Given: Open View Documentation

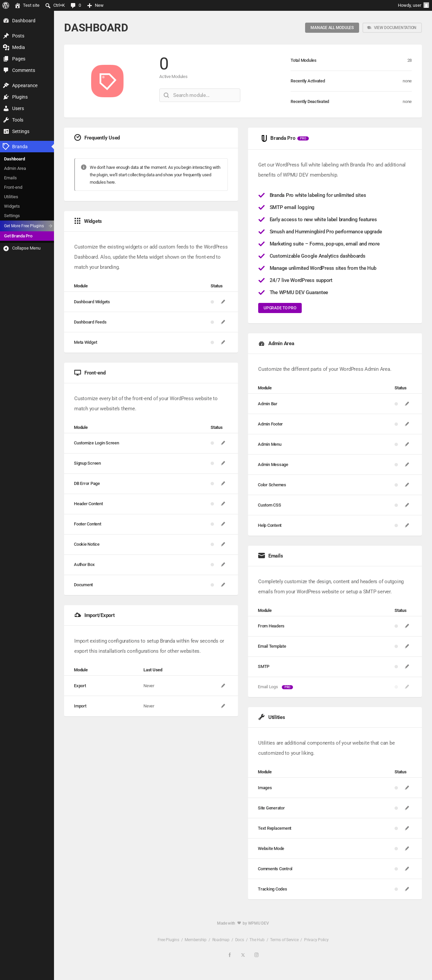Looking at the screenshot, I should (x=392, y=28).
